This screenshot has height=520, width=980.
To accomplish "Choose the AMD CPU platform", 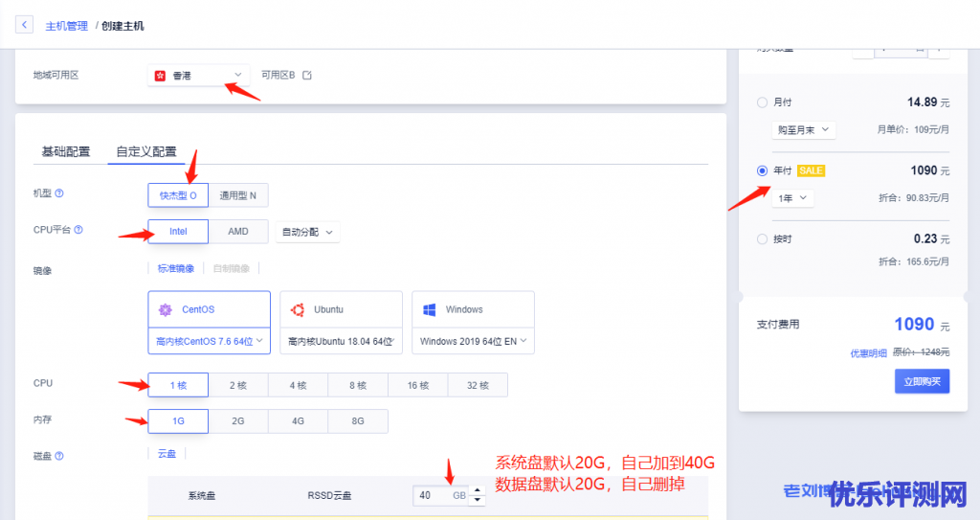I will click(238, 232).
